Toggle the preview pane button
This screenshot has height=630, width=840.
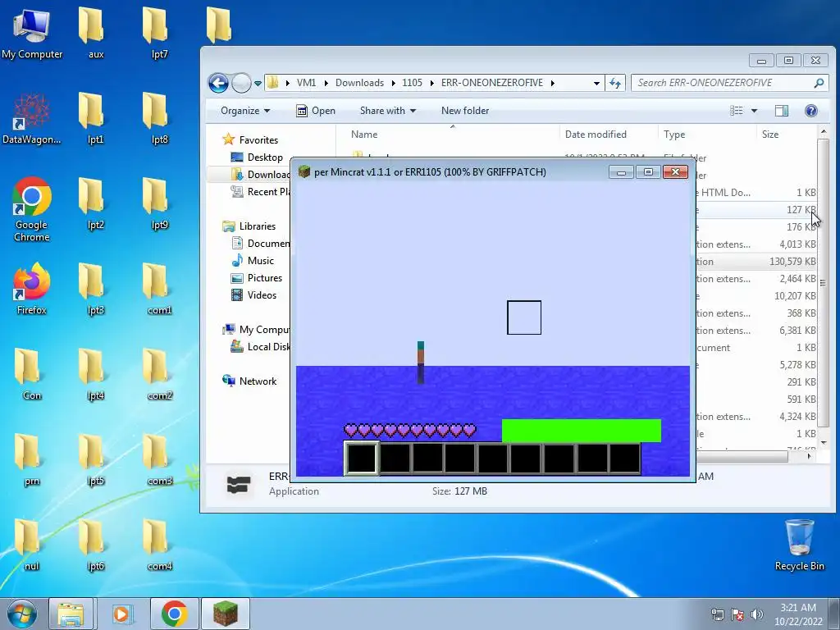point(782,111)
